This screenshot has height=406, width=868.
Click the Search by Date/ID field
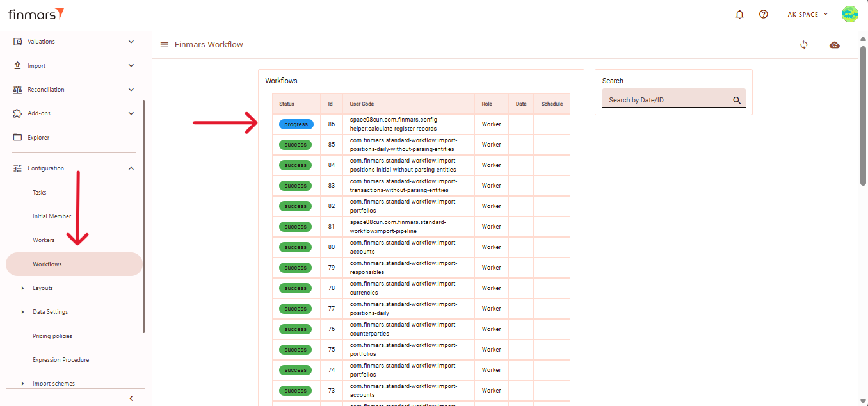(x=666, y=100)
